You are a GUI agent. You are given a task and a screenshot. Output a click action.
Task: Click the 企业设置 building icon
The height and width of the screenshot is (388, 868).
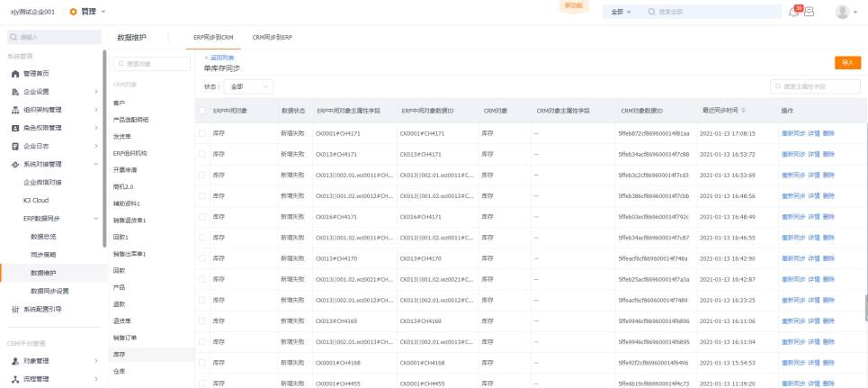[15, 92]
